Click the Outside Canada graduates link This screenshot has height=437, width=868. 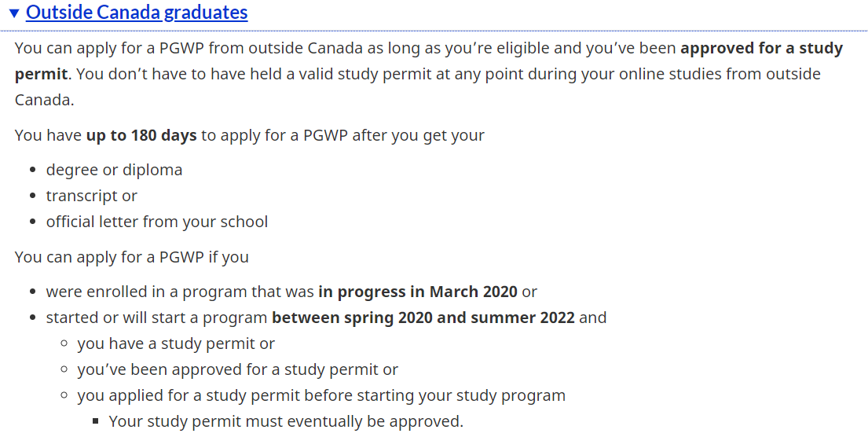pyautogui.click(x=137, y=13)
